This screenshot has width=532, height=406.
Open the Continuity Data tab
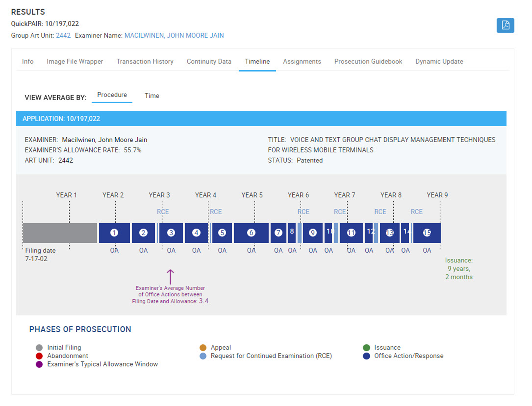coord(209,61)
